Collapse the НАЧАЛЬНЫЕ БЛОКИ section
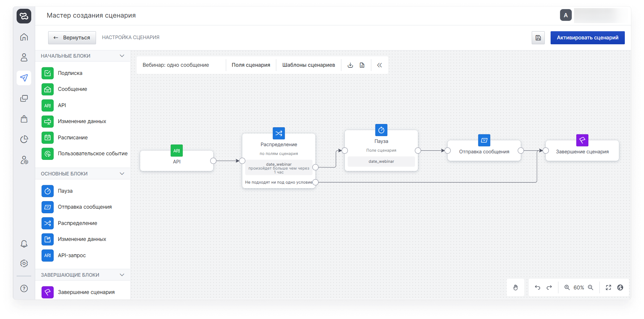Viewport: 644px width, 319px height. point(122,56)
